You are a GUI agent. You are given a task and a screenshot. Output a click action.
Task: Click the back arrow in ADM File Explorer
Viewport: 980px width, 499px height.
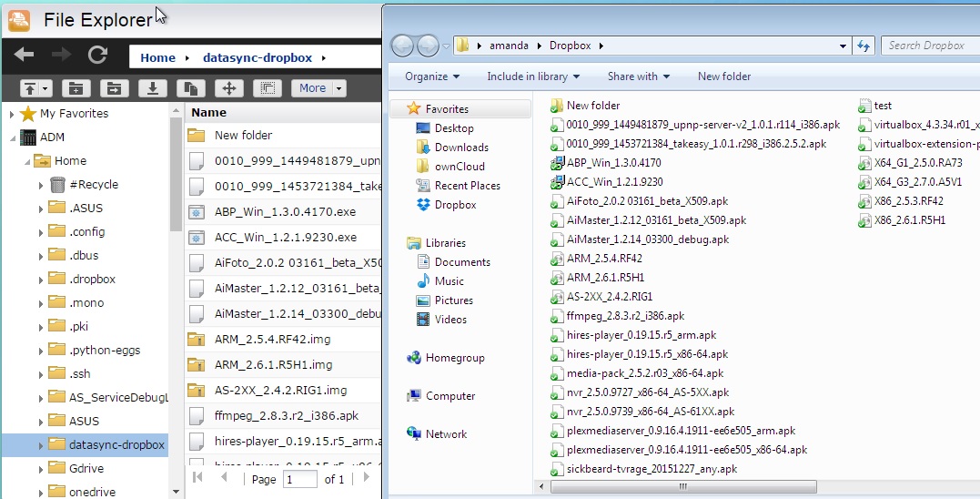(x=24, y=55)
